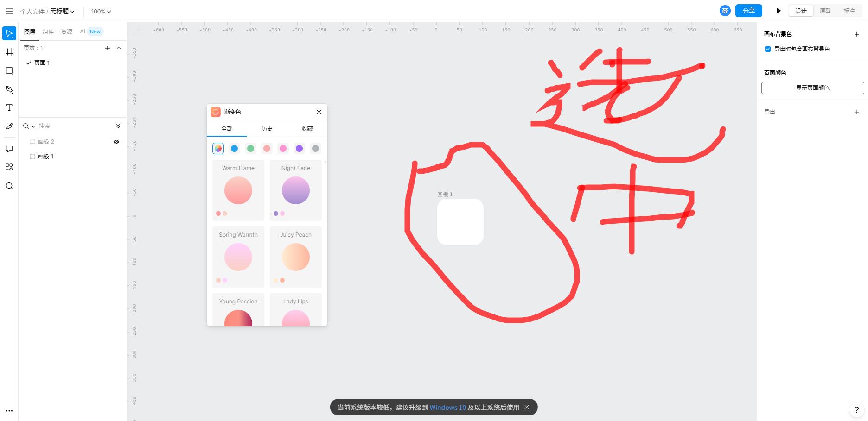Expand all layers with double chevron
The image size is (868, 421).
coord(118,126)
